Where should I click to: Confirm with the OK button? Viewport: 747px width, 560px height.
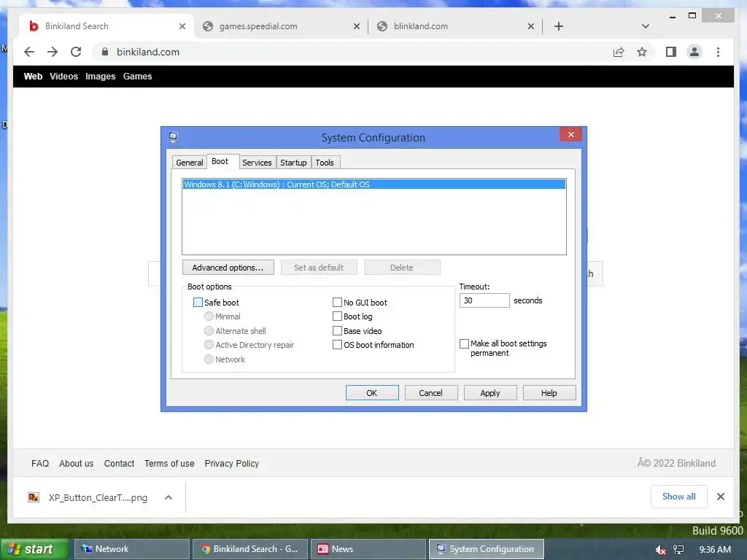[372, 393]
